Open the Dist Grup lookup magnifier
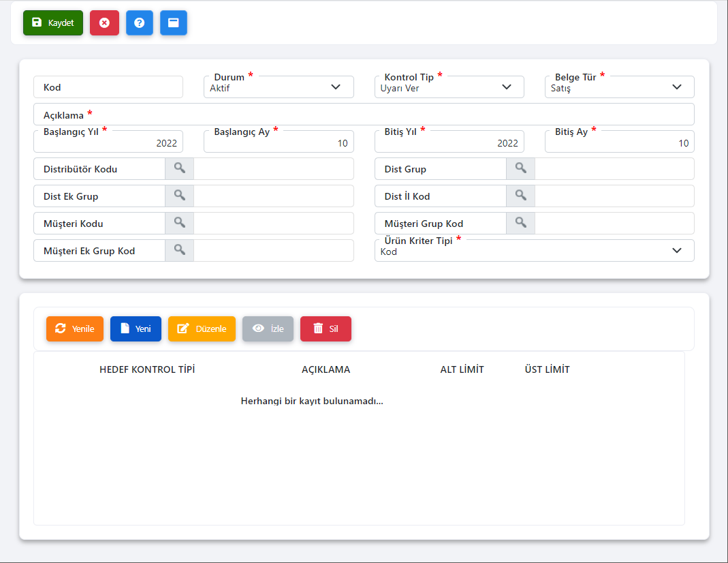This screenshot has height=563, width=728. pos(520,168)
